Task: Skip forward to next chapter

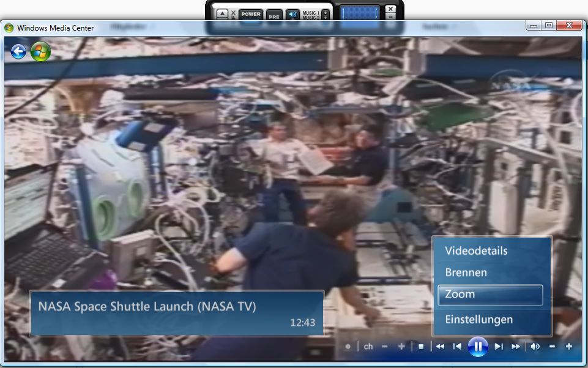Action: 499,346
